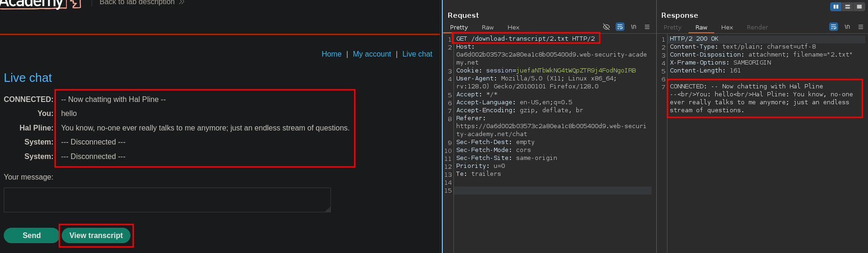Click the Send chat button
This screenshot has height=253, width=868.
click(x=31, y=236)
